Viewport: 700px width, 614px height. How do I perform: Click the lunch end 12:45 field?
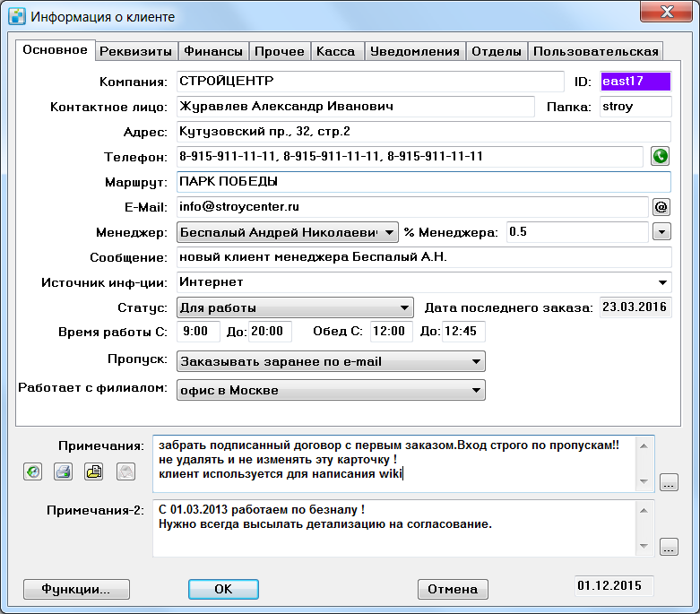[463, 332]
